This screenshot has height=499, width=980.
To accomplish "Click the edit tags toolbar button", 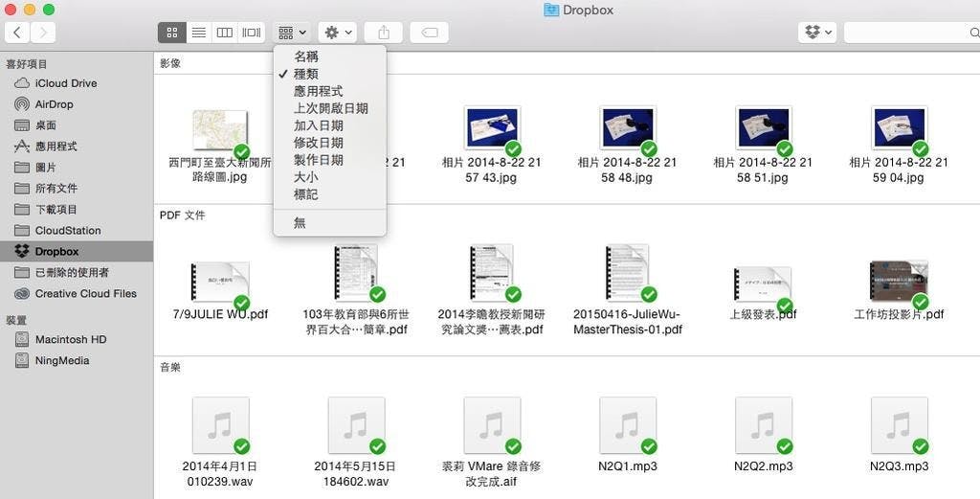I will tap(430, 33).
